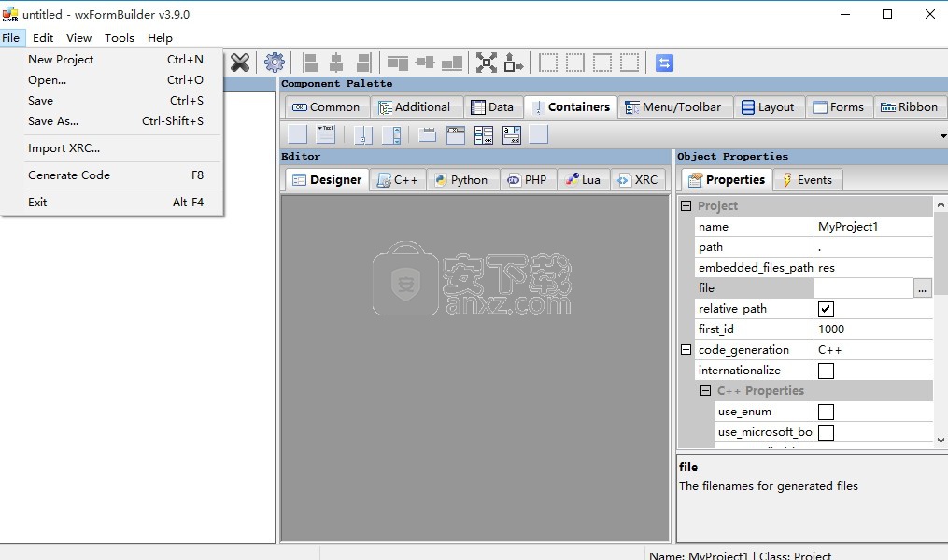Open the Python editor tab
948x560 pixels.
pos(462,179)
